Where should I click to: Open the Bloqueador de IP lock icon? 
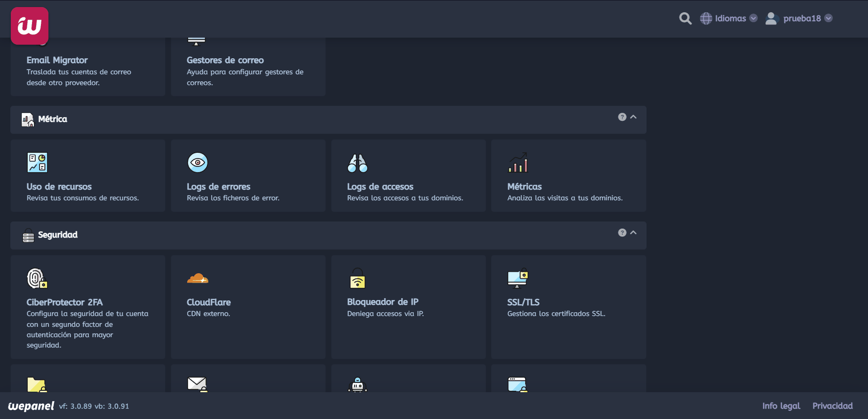tap(357, 278)
